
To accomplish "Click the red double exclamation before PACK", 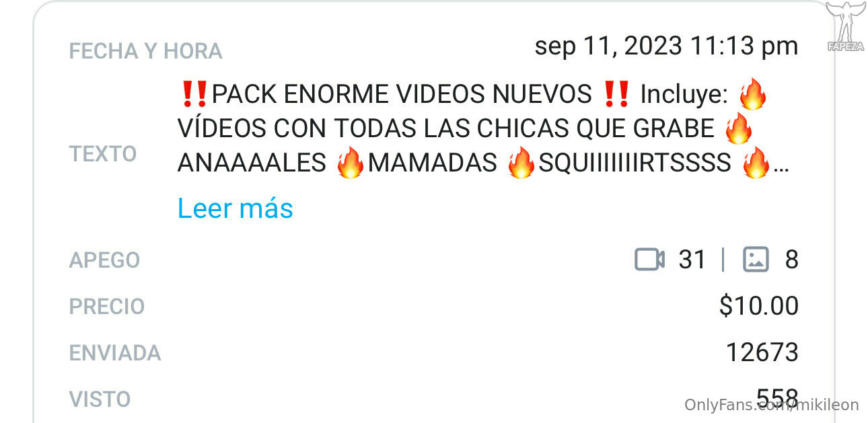I will click(194, 95).
